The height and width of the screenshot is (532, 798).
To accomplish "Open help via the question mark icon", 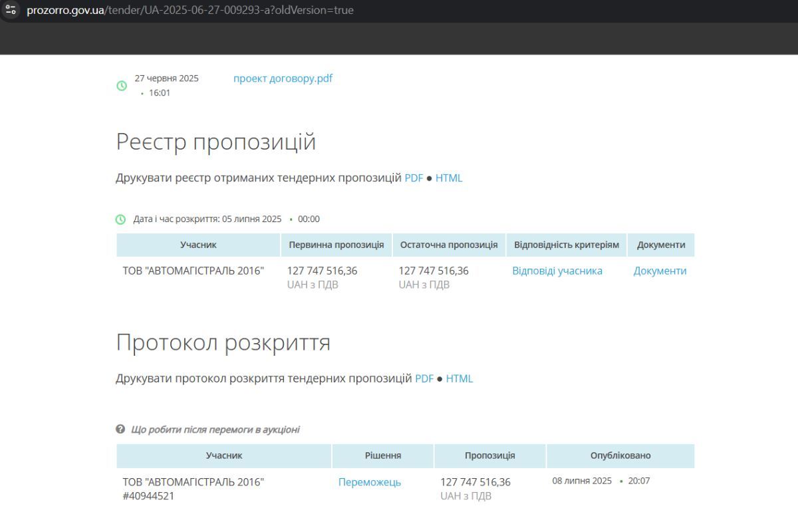I will 120,429.
